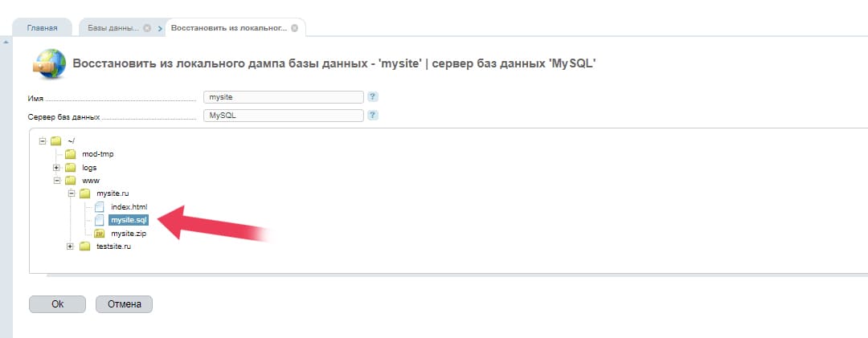Viewport: 868px width, 338px height.
Task: Click the mysite.ru folder icon
Action: coord(84,193)
